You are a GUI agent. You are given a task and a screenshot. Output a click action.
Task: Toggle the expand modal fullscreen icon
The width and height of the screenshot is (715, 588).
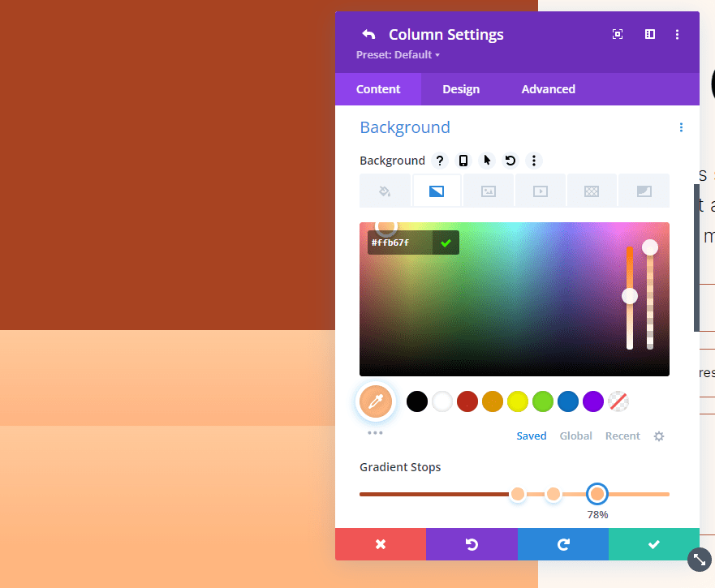[x=618, y=34]
